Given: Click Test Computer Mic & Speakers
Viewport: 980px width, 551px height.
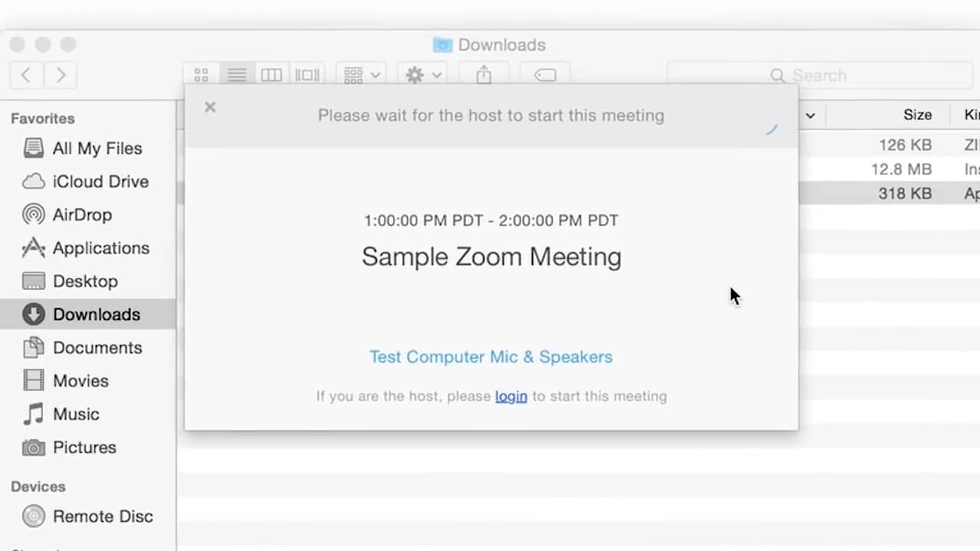Looking at the screenshot, I should pos(491,357).
